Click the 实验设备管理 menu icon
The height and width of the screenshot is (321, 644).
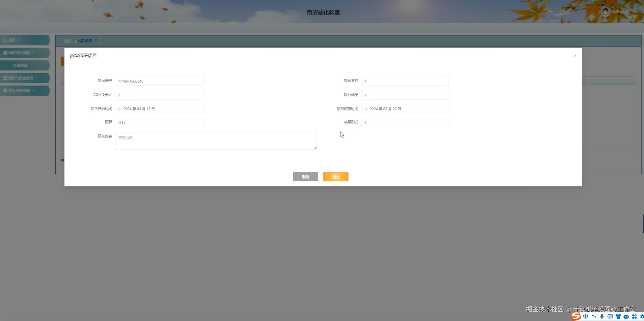5,91
